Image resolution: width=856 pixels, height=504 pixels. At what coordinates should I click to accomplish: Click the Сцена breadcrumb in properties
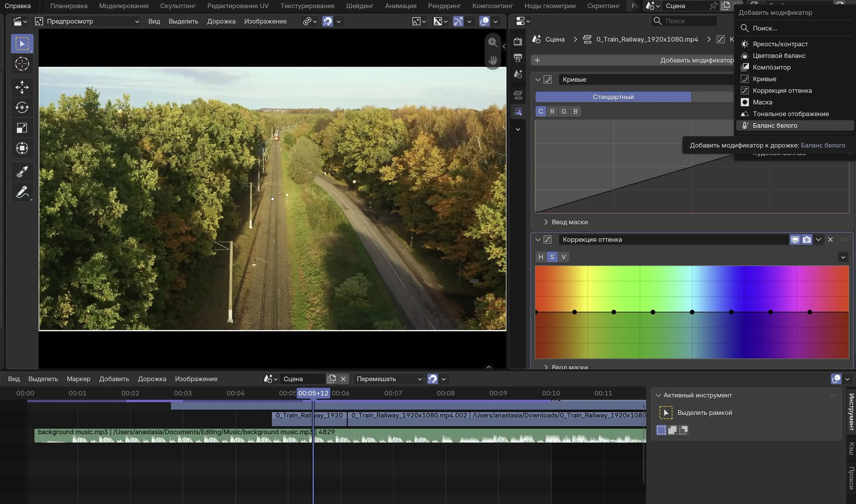coord(555,39)
